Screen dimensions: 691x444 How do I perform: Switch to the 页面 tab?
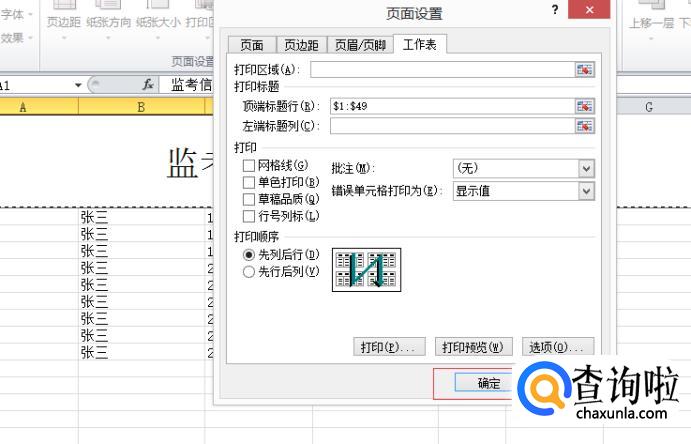coord(251,45)
